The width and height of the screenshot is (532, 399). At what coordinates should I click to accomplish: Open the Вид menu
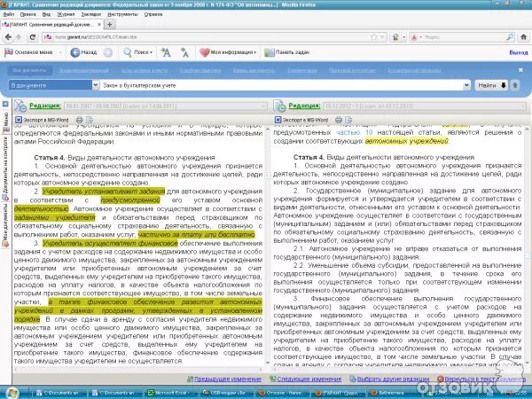tap(46, 14)
